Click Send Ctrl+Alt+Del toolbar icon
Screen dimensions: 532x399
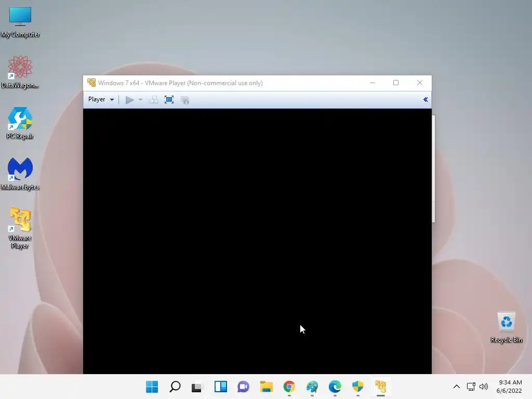154,100
